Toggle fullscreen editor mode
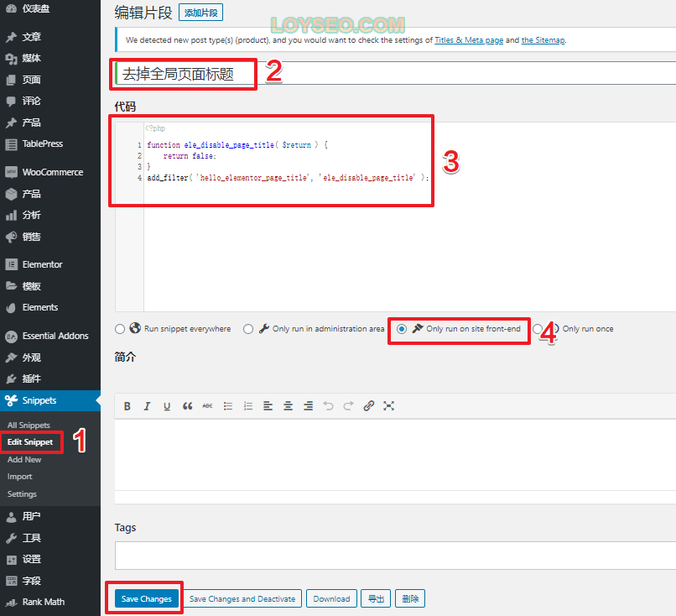Image resolution: width=676 pixels, height=616 pixels. [388, 406]
